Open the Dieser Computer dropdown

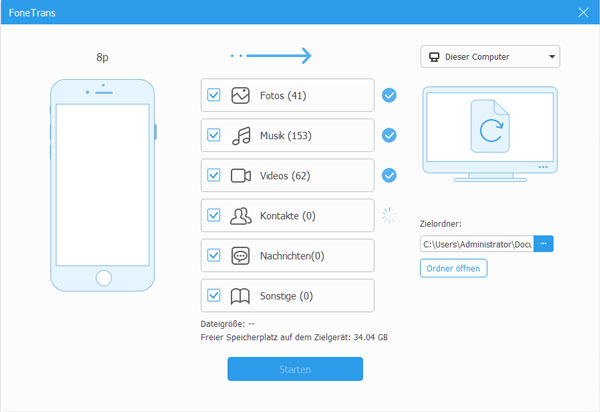pyautogui.click(x=489, y=57)
